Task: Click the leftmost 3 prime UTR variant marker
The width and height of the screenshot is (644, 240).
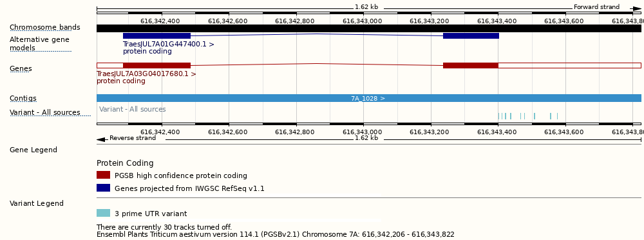Action: pos(498,116)
